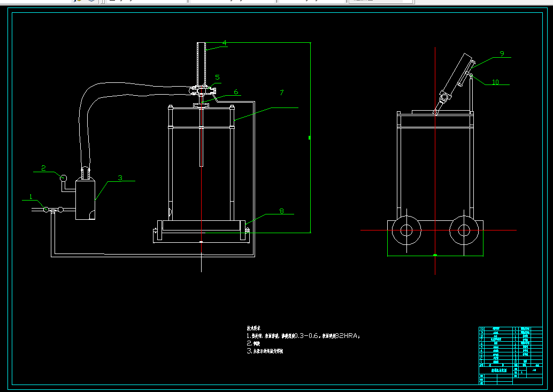Select part callout number 9 on the side view

tap(502, 54)
